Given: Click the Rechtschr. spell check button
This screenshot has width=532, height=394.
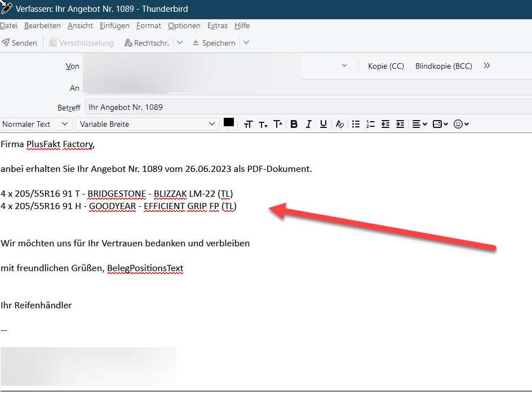Looking at the screenshot, I should (x=147, y=43).
